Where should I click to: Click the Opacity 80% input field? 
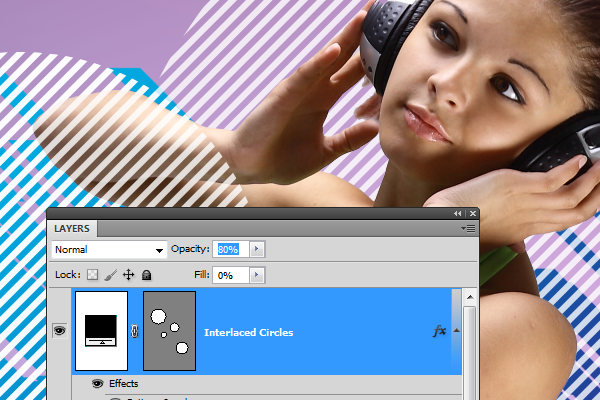point(228,249)
